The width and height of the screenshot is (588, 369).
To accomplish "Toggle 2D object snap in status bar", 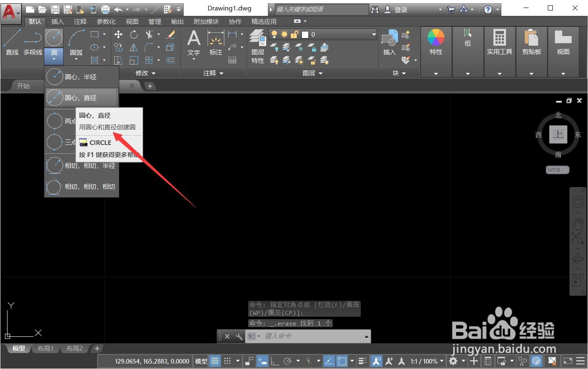I will point(342,361).
